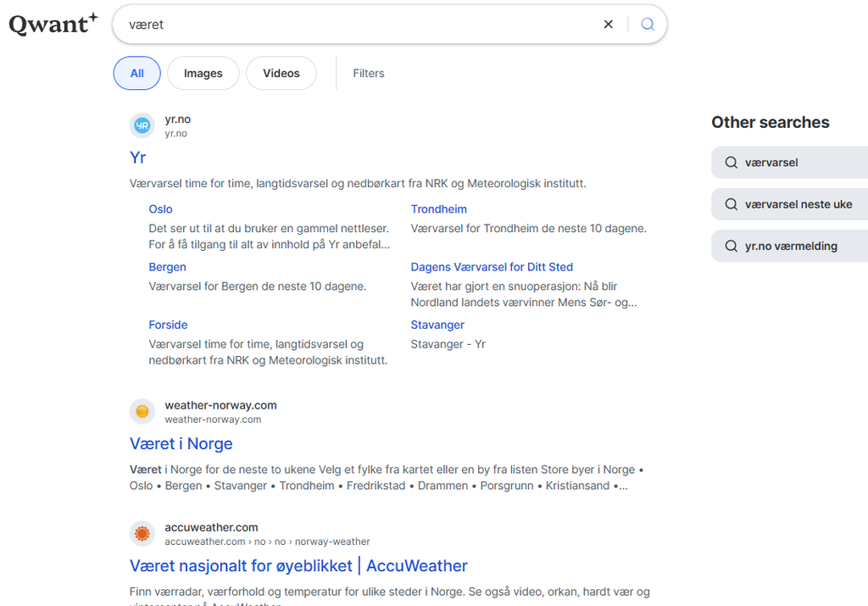Select the All results tab
868x606 pixels.
click(136, 73)
